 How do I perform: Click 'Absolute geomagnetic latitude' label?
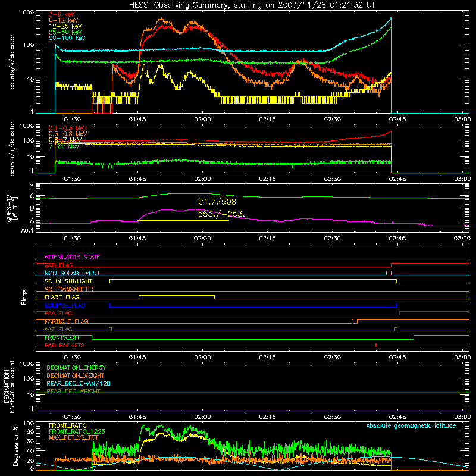pos(411,426)
